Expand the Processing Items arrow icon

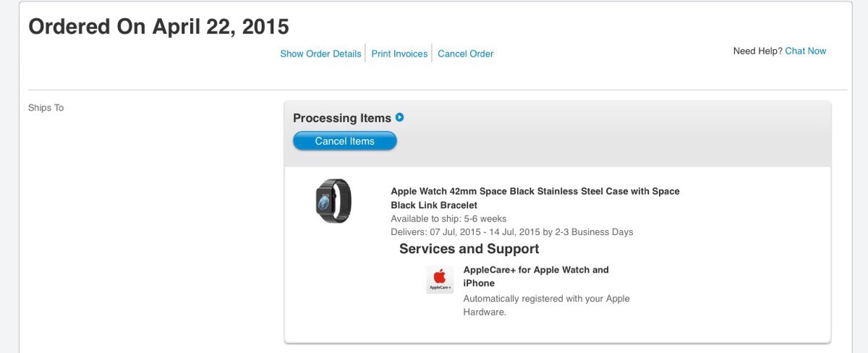tap(400, 118)
